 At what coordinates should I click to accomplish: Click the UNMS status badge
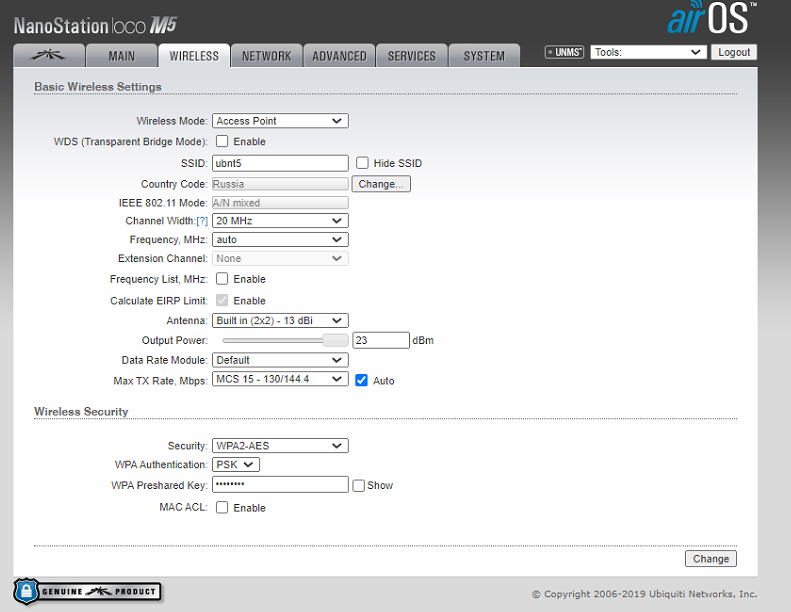(x=564, y=52)
